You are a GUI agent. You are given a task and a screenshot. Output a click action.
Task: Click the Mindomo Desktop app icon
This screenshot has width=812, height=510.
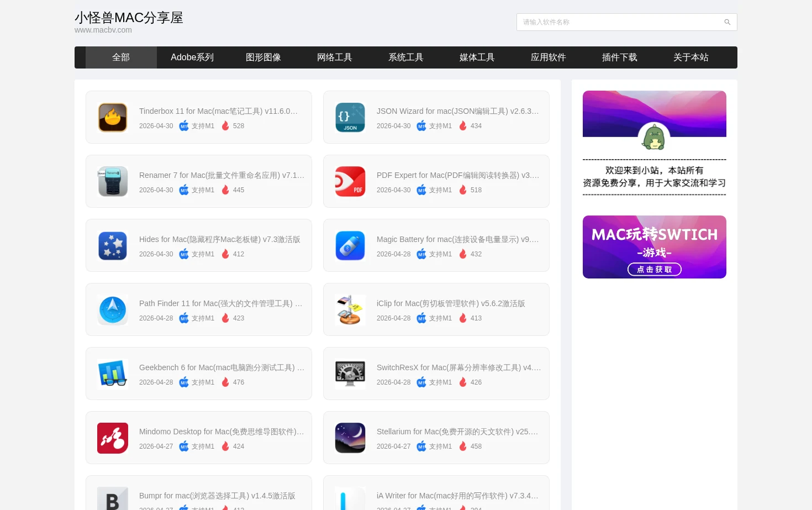[113, 438]
